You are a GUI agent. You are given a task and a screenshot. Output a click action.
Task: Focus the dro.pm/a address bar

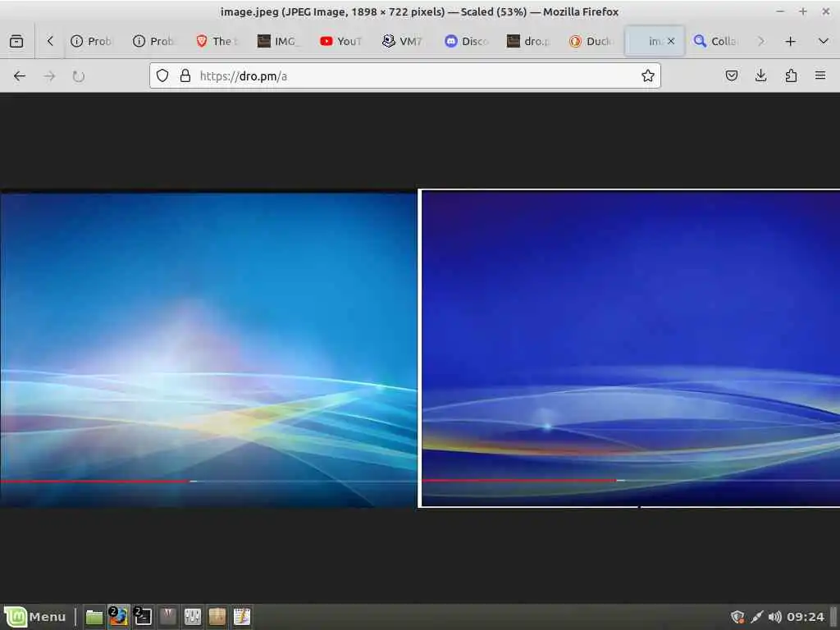[404, 75]
